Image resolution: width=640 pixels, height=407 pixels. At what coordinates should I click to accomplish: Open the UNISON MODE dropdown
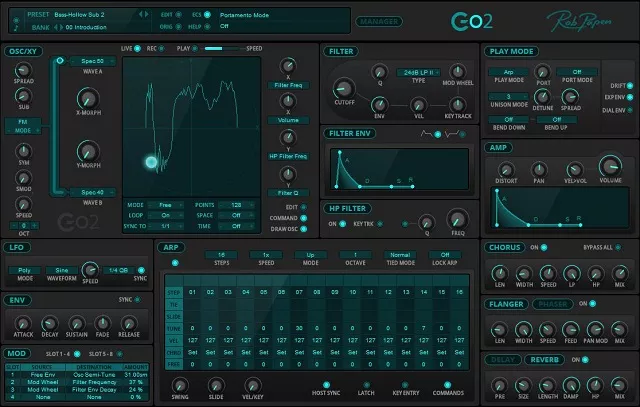point(509,97)
